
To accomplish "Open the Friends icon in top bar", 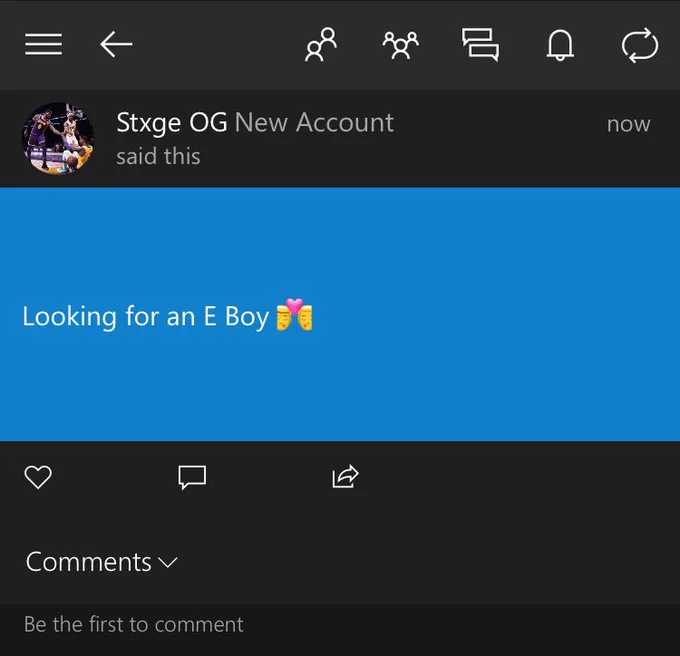I will [321, 44].
